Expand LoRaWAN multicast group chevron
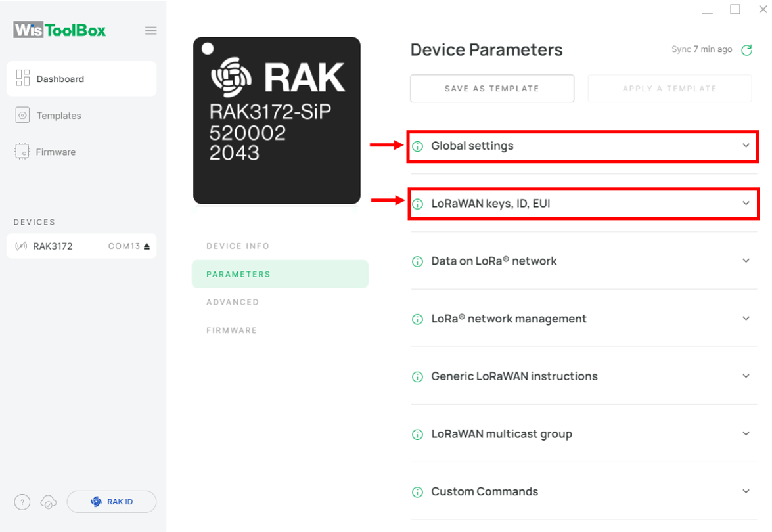The height and width of the screenshot is (532, 772). pos(746,433)
